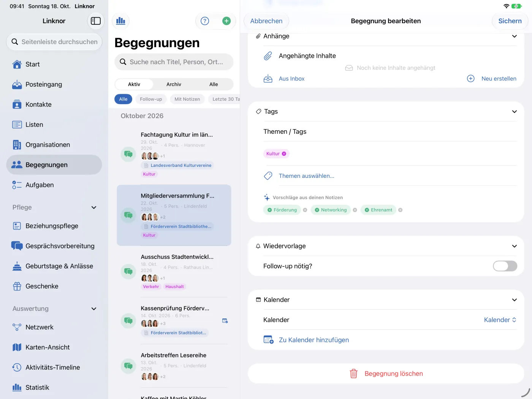Dismiss the Förderung tag suggestion
The height and width of the screenshot is (399, 532).
[305, 210]
